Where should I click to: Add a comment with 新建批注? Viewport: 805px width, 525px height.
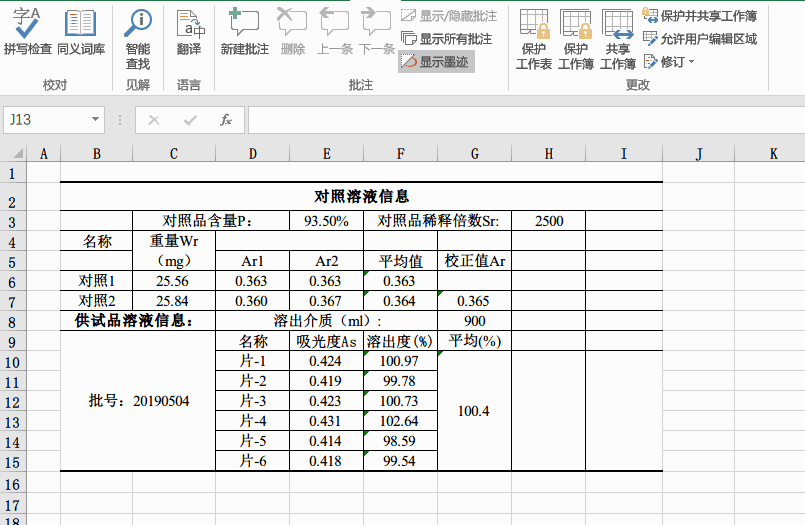[244, 31]
